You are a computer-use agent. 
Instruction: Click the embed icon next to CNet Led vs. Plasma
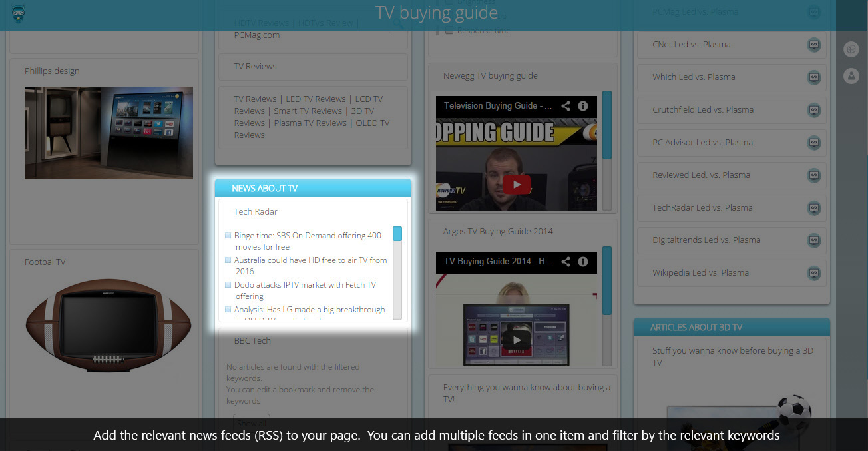813,45
